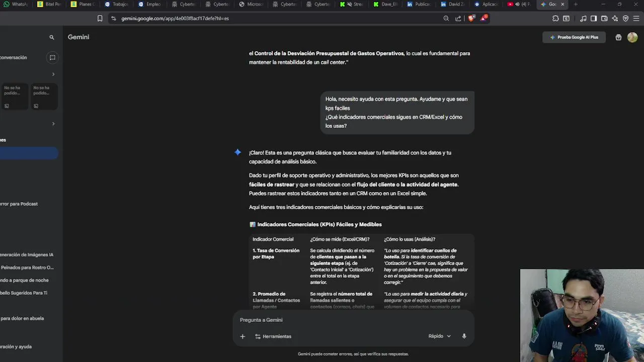
Task: Switch to the Aplicaci tab
Action: tap(487, 4)
